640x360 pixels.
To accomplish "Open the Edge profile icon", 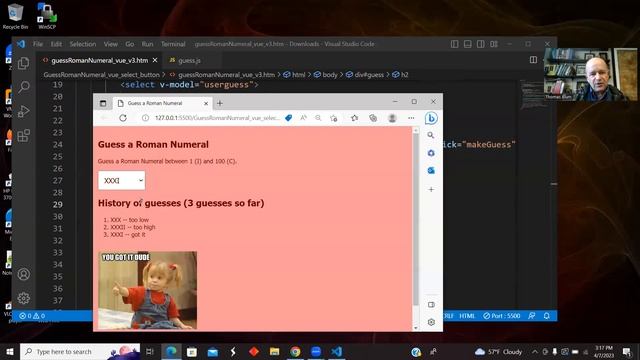I will (392, 118).
